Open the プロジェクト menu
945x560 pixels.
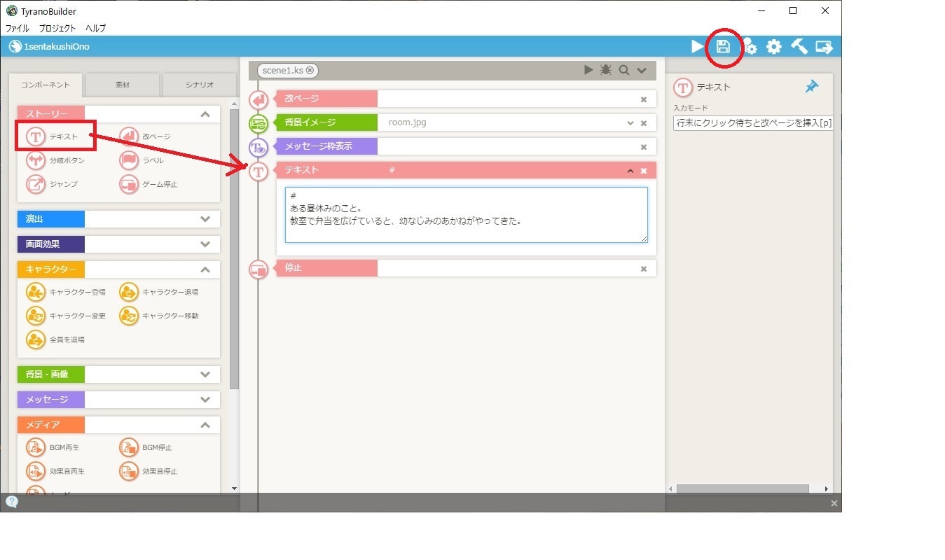pyautogui.click(x=57, y=29)
